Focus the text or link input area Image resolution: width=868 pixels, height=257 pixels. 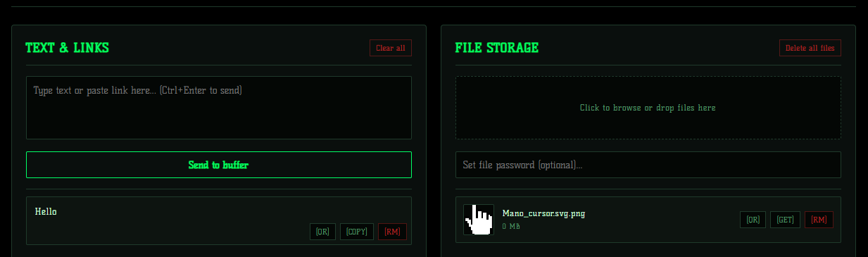(219, 108)
